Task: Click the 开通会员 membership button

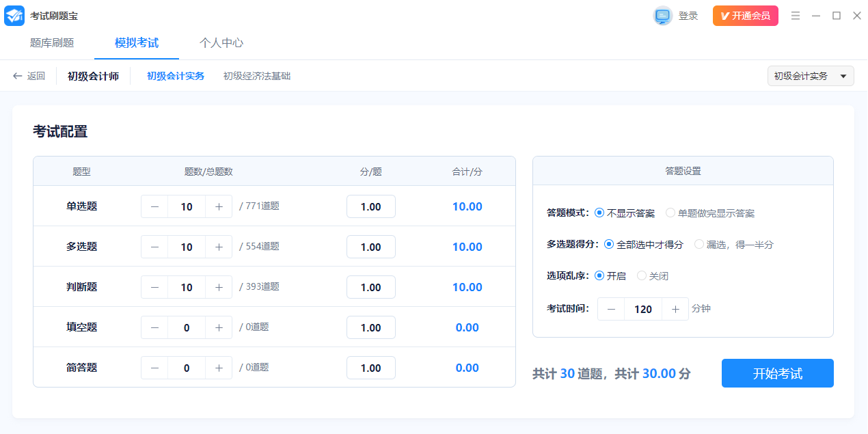Action: 746,16
